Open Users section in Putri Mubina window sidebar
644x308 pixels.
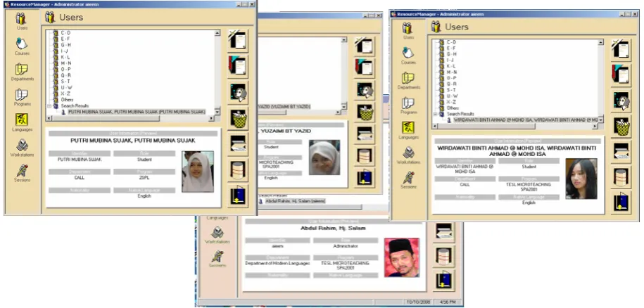tap(22, 21)
